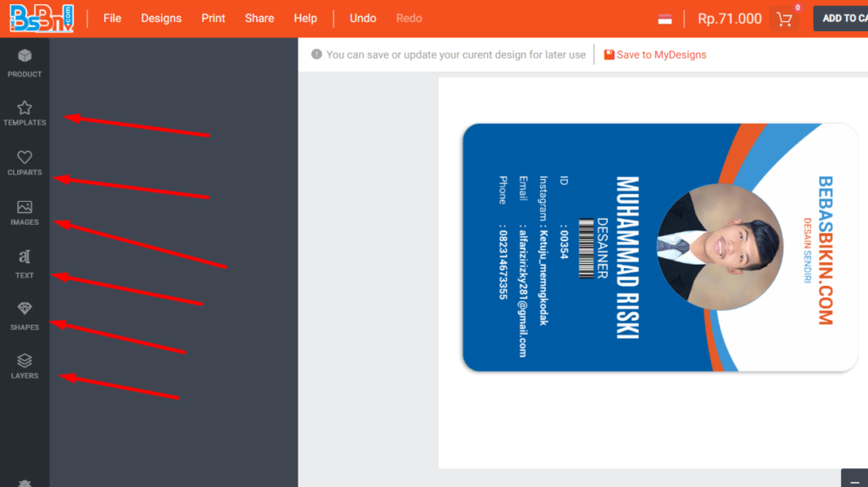This screenshot has width=868, height=487.
Task: Undo the last action
Action: (363, 19)
